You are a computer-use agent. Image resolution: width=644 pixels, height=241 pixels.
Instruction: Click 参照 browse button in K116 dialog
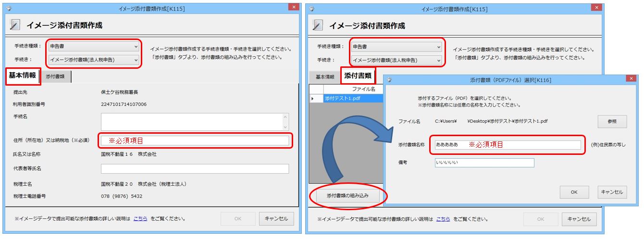point(612,121)
